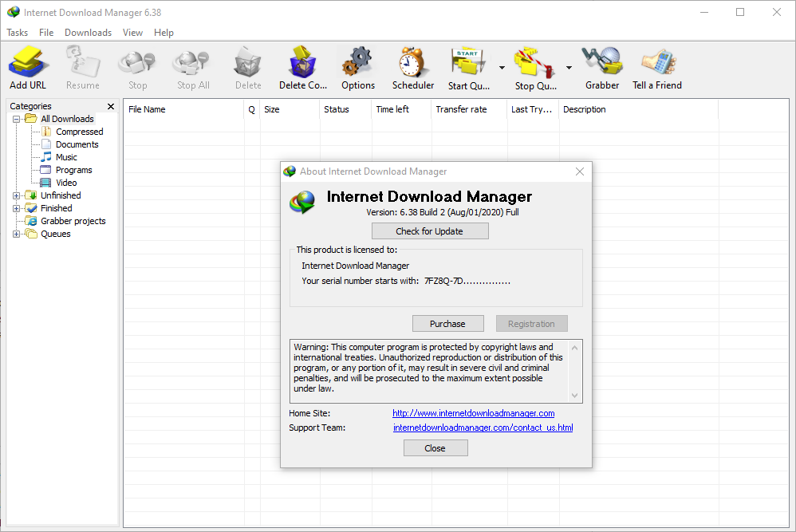Sort by File Name column header
Screen dimensions: 796x532
(184, 109)
